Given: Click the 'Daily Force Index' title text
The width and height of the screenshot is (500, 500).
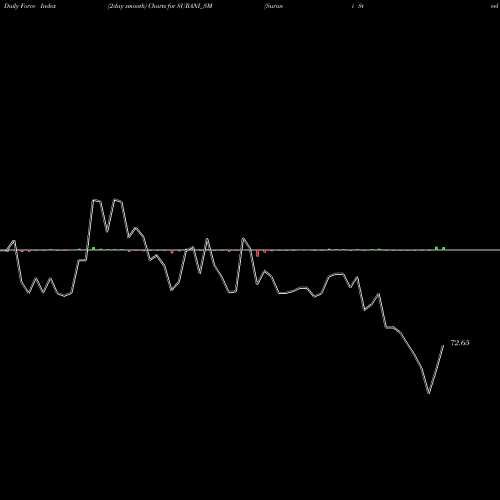Looking at the screenshot, I should (30, 6).
